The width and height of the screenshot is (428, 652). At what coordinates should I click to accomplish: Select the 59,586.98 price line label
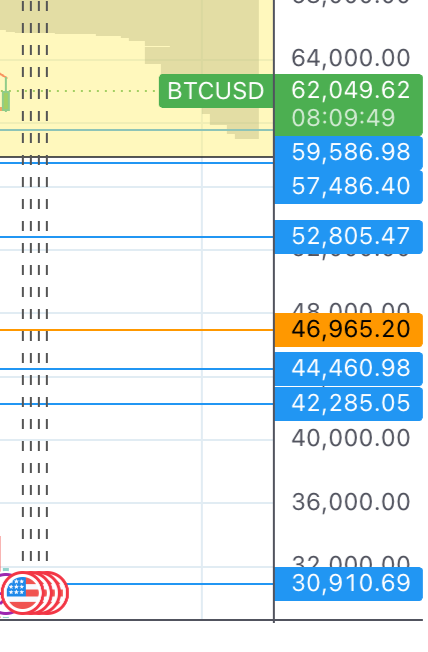(x=349, y=152)
